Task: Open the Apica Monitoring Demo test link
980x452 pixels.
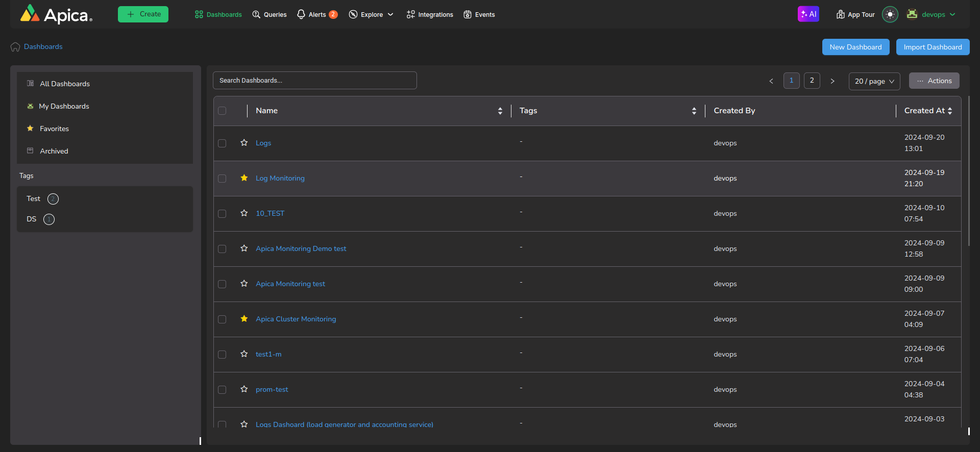Action: coord(301,248)
